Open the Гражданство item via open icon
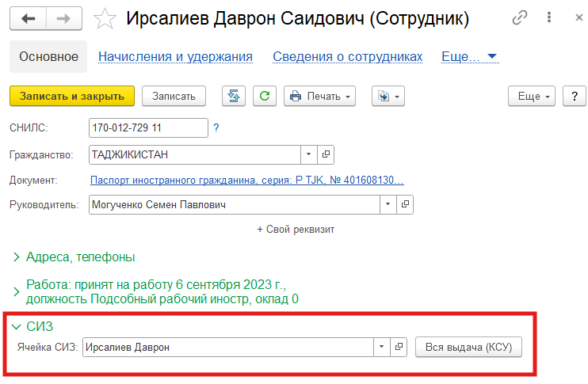The width and height of the screenshot is (588, 384). pos(326,154)
